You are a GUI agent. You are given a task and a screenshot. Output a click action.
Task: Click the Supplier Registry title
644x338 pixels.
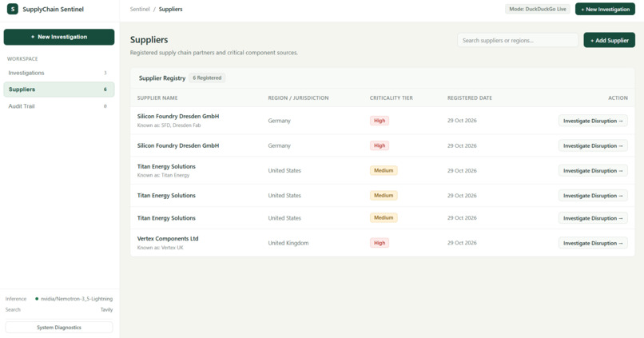click(162, 78)
